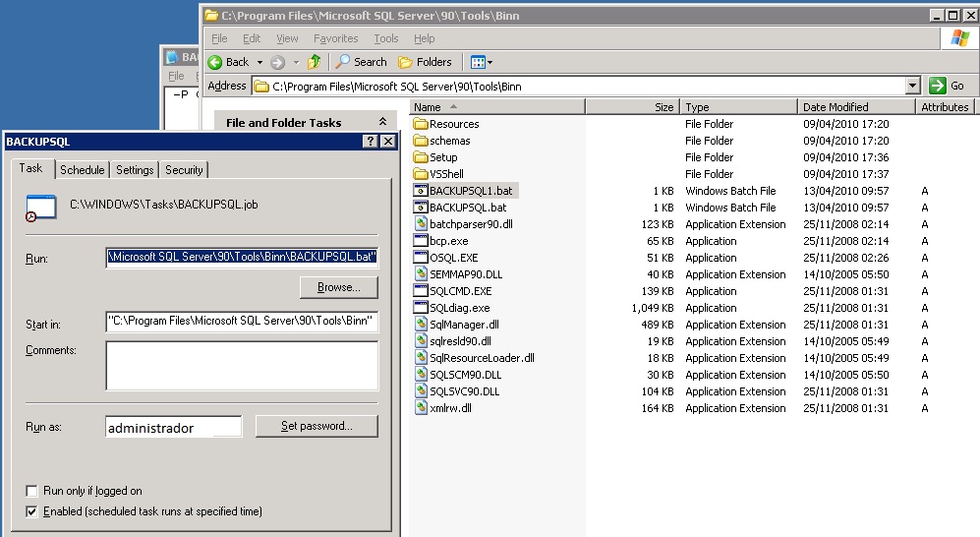Sort by the Date Modified column header
The image size is (980, 537).
[x=856, y=107]
